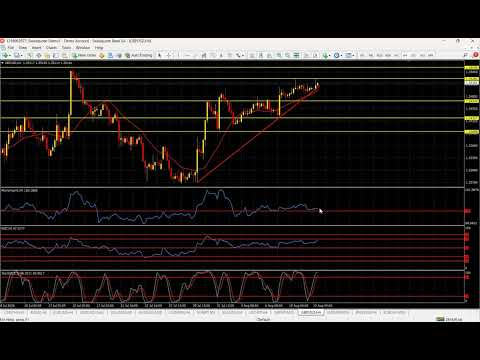Select the Horizontal Line drawing tool
This screenshot has width=480, height=360.
[187, 55]
